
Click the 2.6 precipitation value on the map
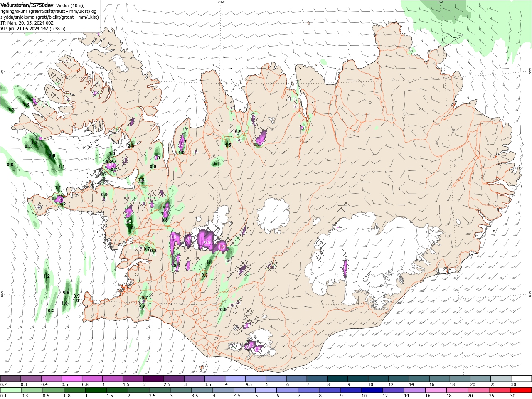52,156
